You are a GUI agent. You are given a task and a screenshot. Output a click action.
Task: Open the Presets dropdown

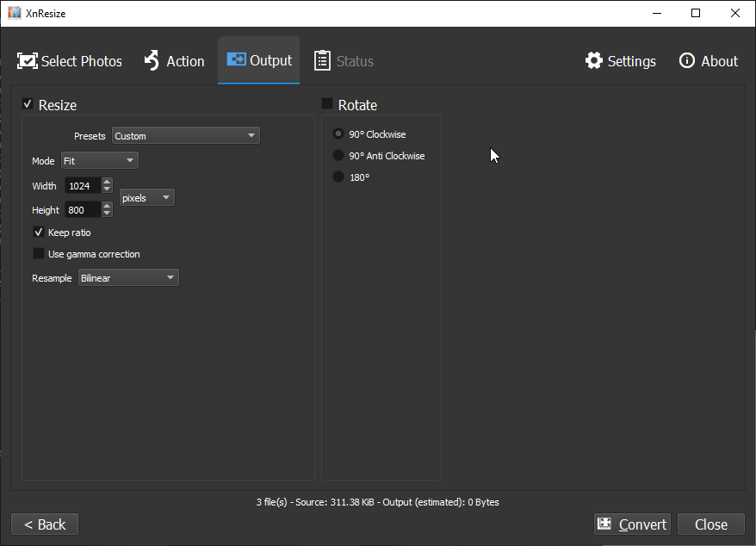point(185,135)
